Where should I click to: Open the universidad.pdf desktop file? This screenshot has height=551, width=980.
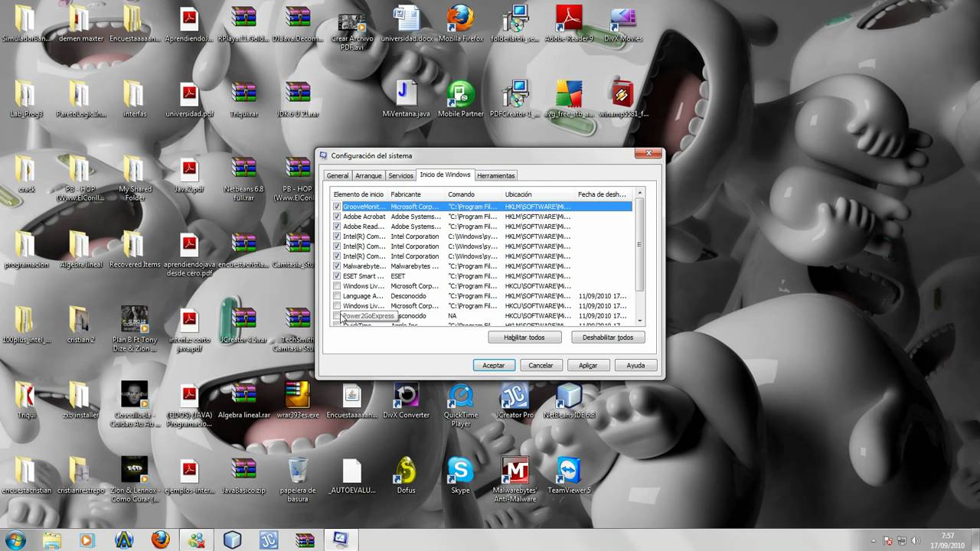(x=189, y=98)
